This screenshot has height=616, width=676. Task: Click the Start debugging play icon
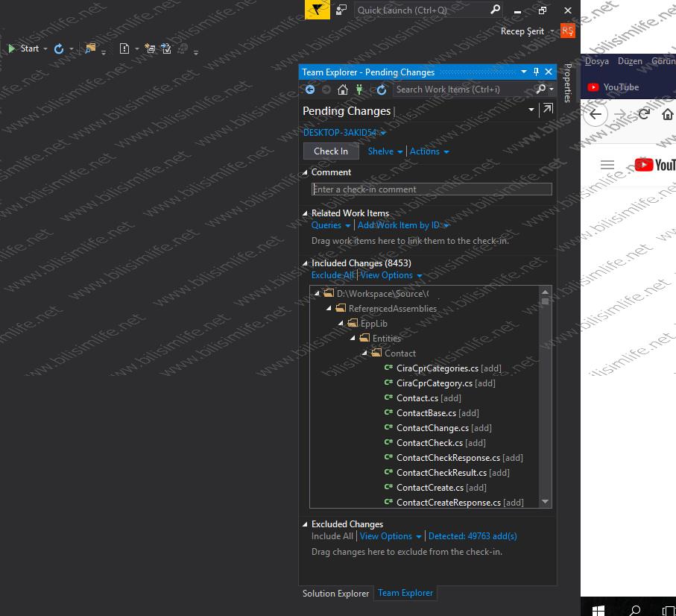coord(12,48)
